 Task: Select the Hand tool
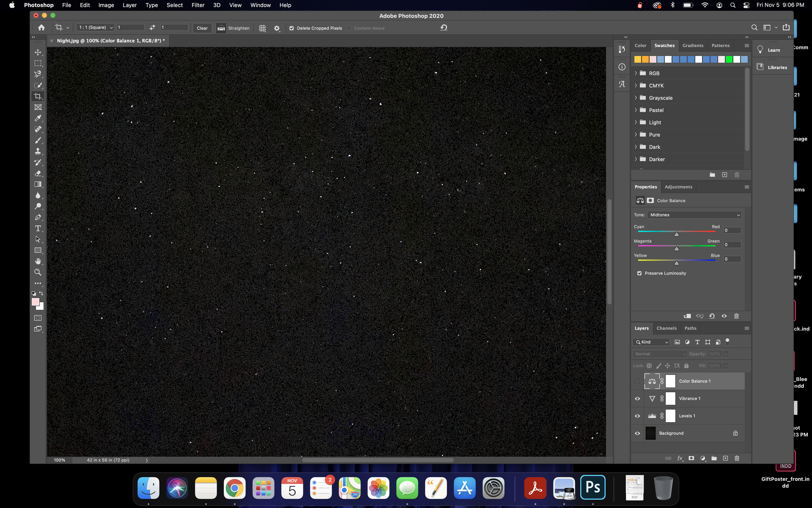tap(38, 261)
